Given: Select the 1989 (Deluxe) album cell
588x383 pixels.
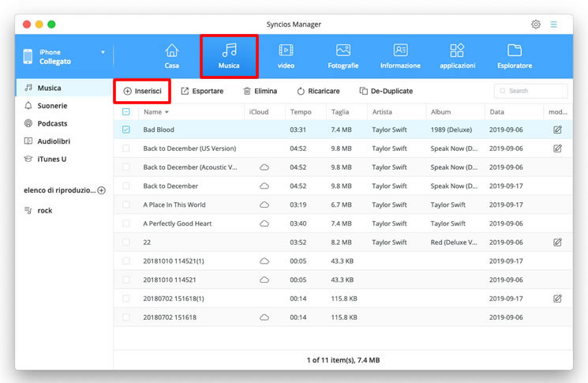Looking at the screenshot, I should pyautogui.click(x=451, y=130).
